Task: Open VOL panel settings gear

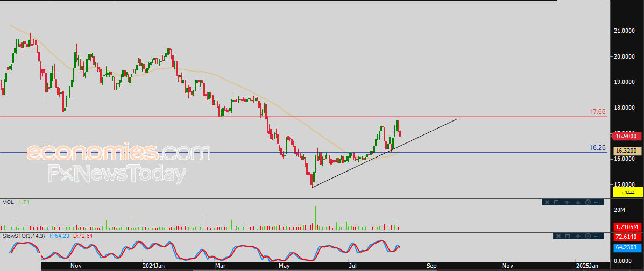Action: click(x=588, y=202)
